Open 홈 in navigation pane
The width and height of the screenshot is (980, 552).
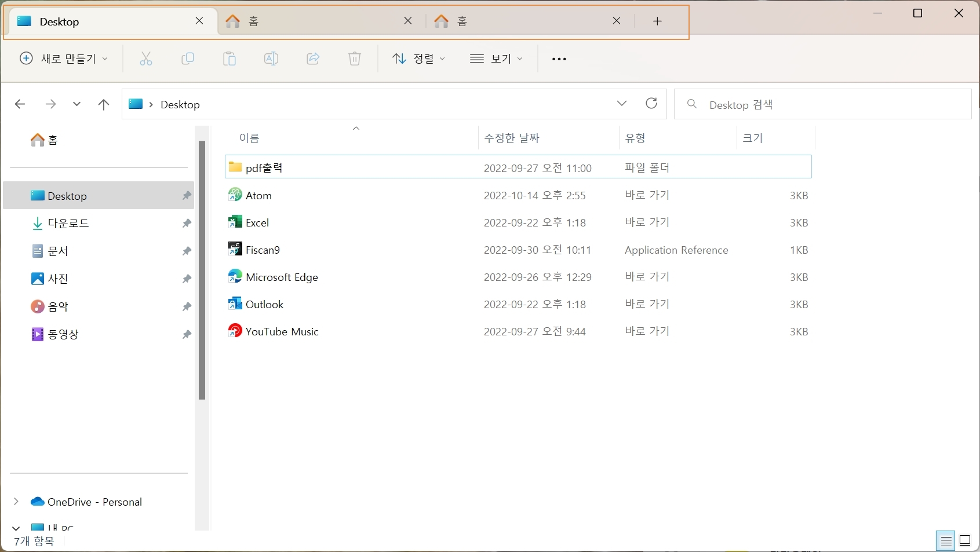coord(45,140)
